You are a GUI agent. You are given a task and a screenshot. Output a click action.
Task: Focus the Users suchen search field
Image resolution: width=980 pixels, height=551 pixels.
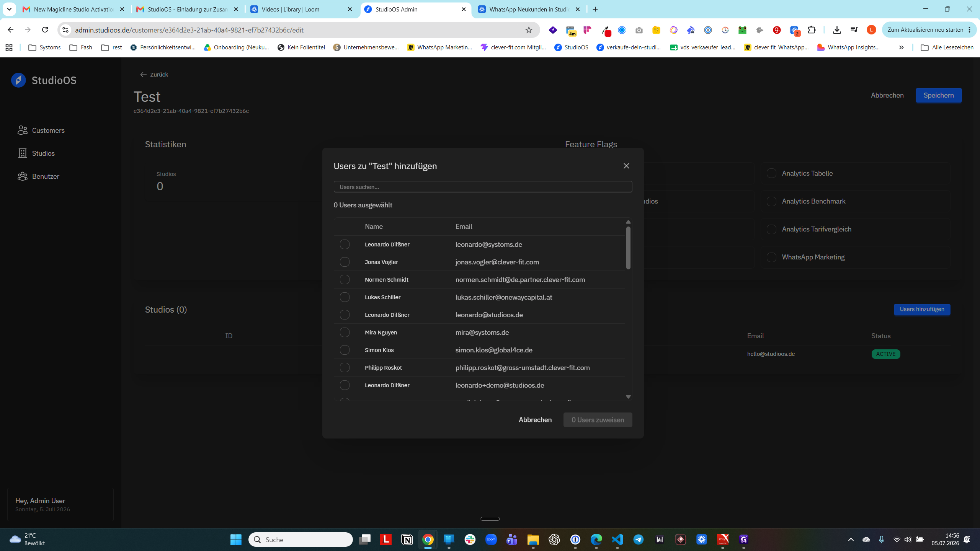483,187
